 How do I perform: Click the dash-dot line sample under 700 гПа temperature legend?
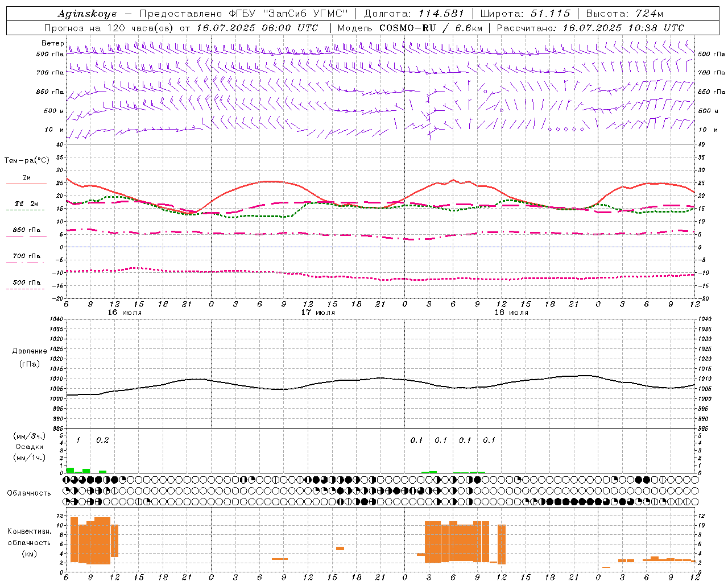pos(25,263)
